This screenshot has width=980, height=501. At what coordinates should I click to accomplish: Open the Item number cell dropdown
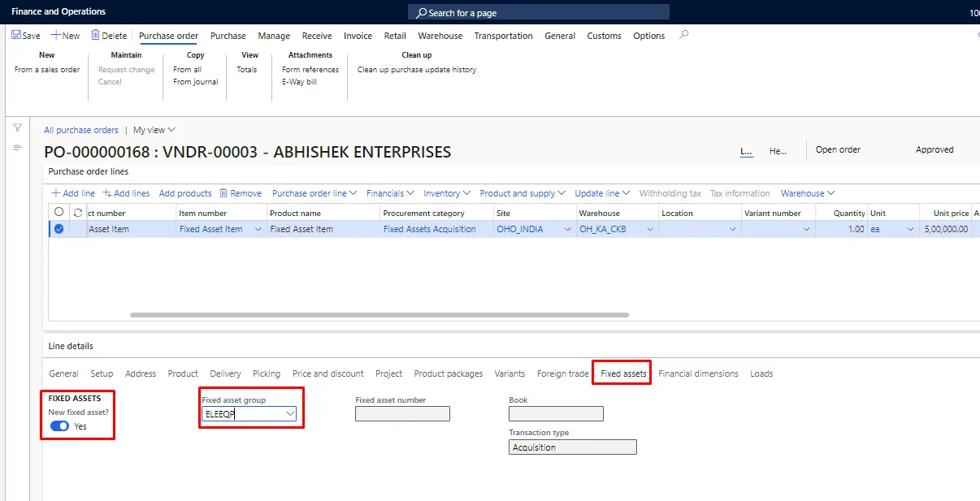(x=258, y=230)
